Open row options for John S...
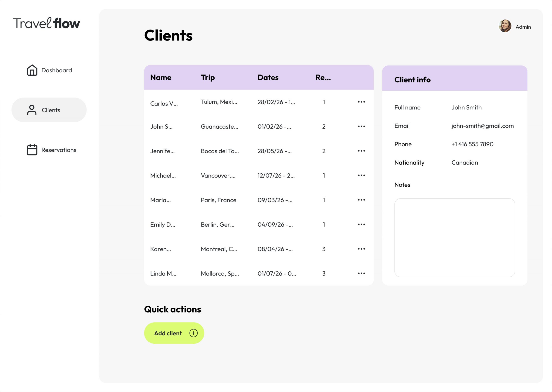Viewport: 552px width, 392px height. (361, 126)
